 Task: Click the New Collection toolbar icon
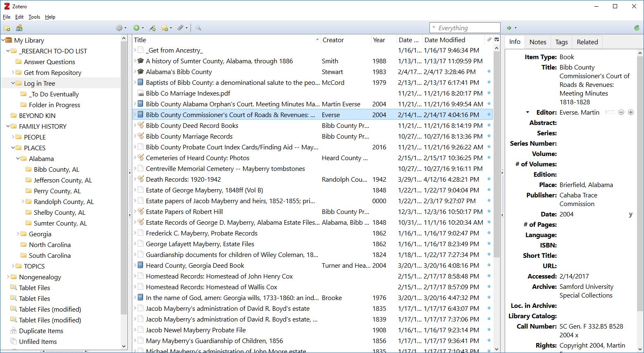click(x=7, y=28)
